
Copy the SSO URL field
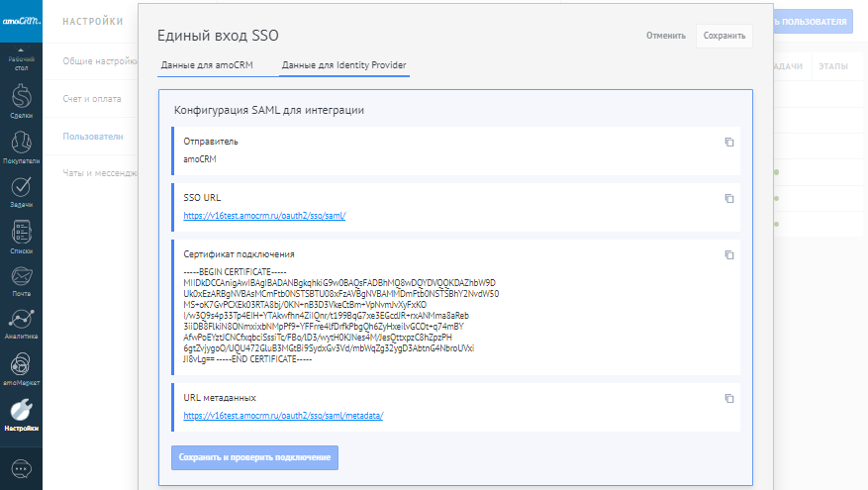click(728, 199)
